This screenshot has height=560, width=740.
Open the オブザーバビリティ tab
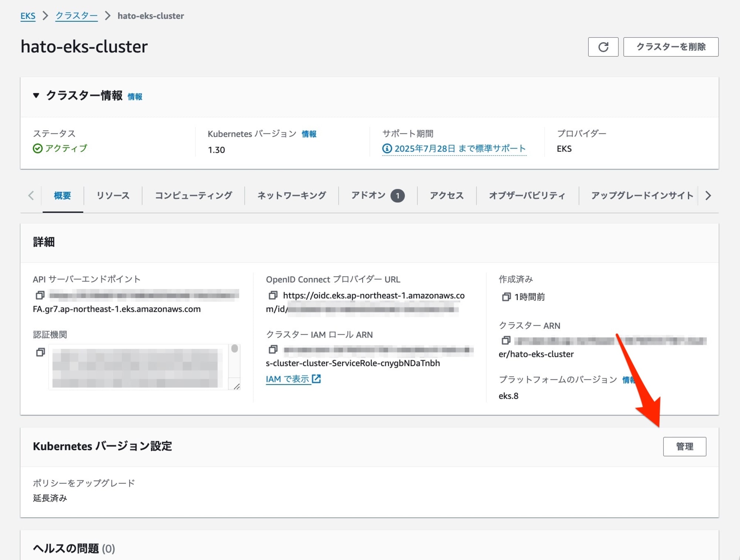[527, 196]
